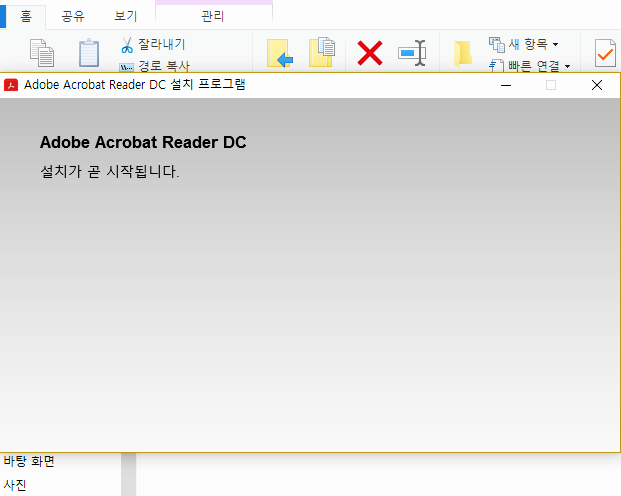The height and width of the screenshot is (496, 621).
Task: Close the Adobe Acrobat Reader DC installer window
Action: pyautogui.click(x=597, y=85)
